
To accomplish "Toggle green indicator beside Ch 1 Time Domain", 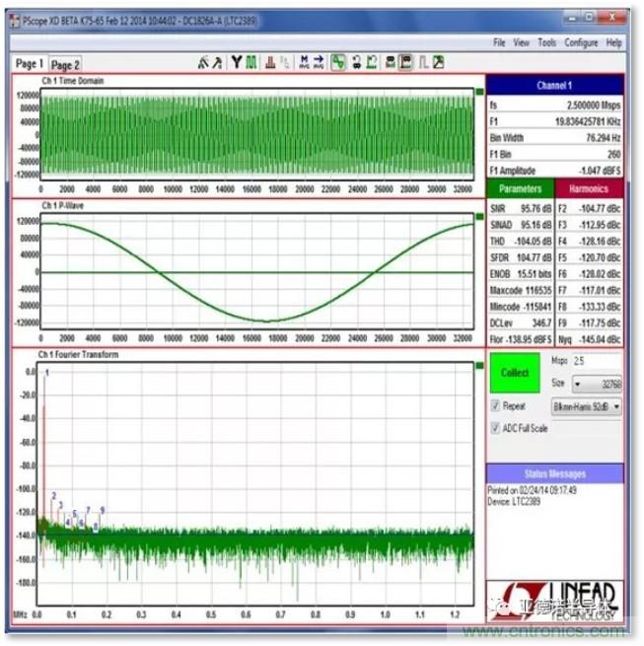I will point(479,91).
